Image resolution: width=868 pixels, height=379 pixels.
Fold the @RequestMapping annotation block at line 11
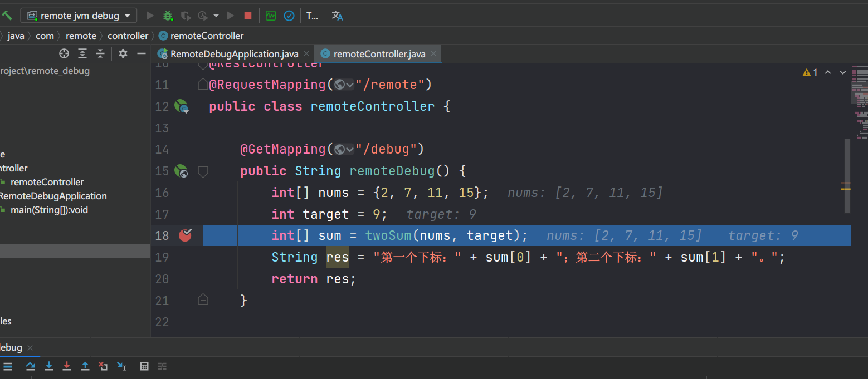[203, 85]
